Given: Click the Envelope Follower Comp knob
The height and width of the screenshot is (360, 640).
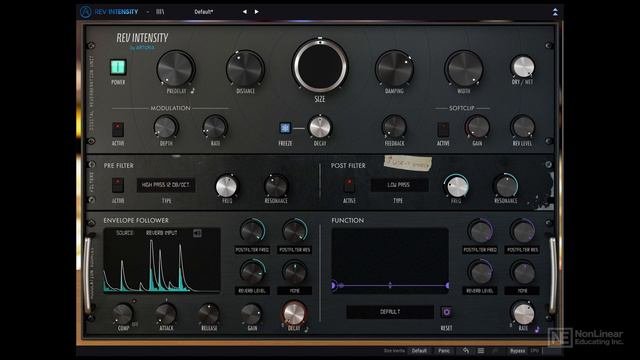Looking at the screenshot, I should (x=123, y=314).
